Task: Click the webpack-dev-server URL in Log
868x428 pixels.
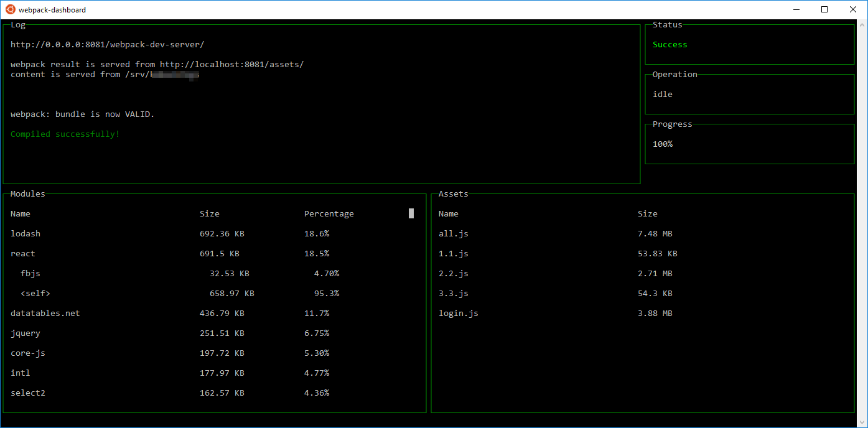Action: [x=107, y=45]
